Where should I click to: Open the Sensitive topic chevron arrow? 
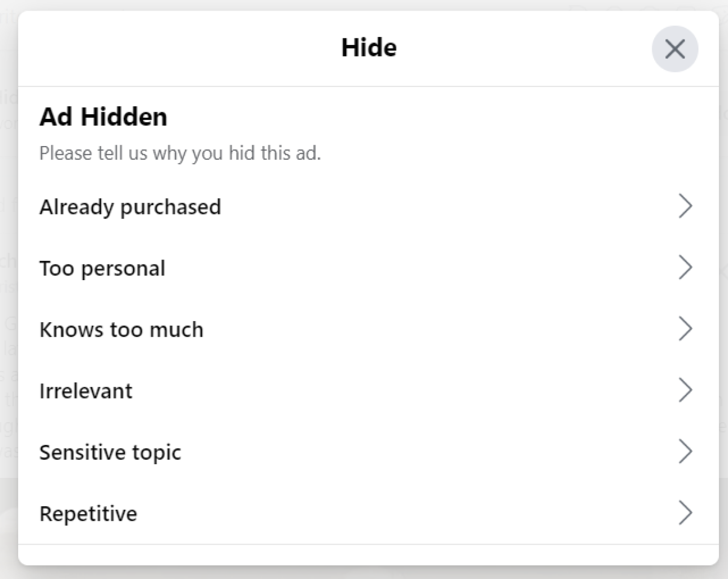pos(685,452)
